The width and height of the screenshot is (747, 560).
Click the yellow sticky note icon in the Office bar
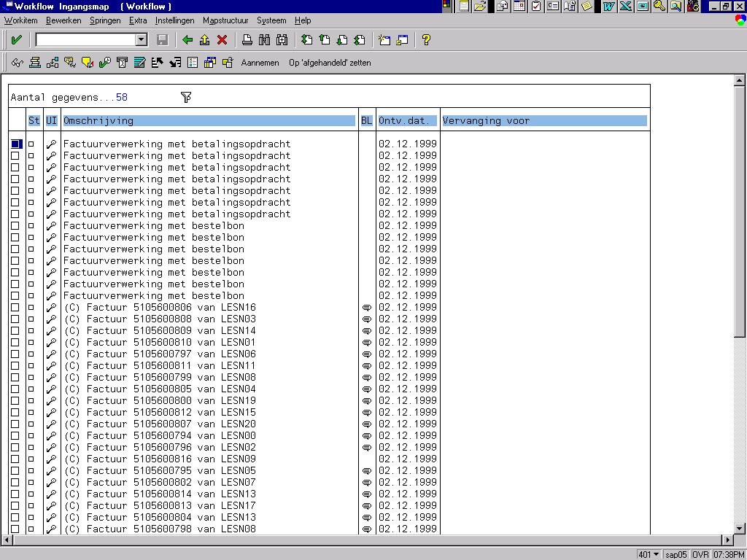pyautogui.click(x=587, y=6)
